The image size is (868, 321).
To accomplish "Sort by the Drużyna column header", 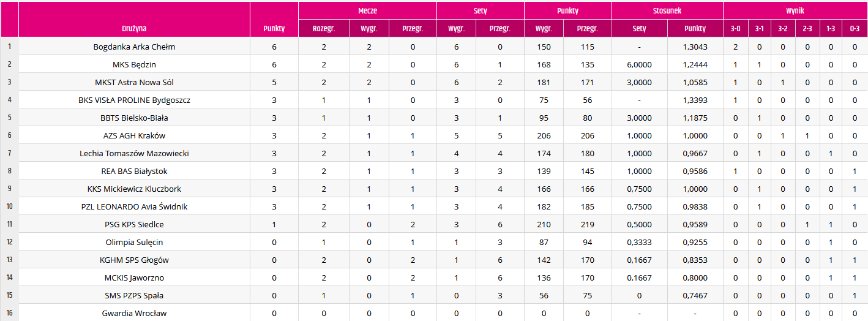I will (x=134, y=28).
